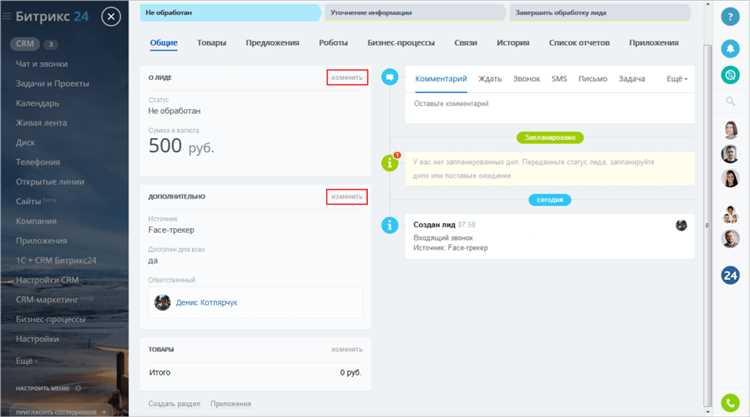Click изменить in О лиде section

tap(347, 77)
